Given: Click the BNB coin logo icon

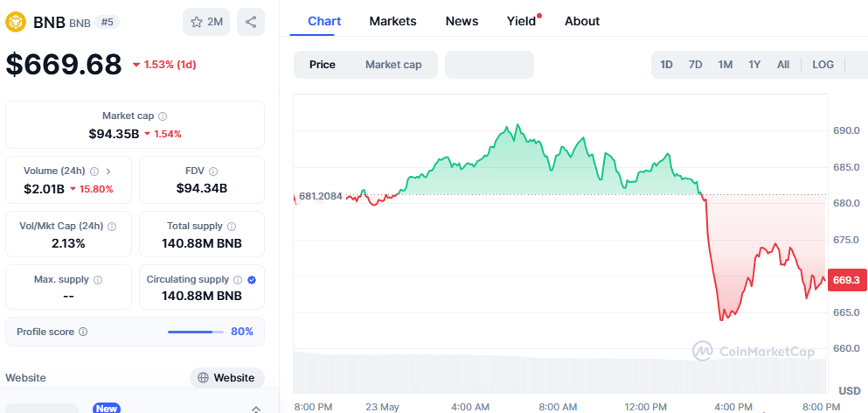Looking at the screenshot, I should tap(16, 22).
